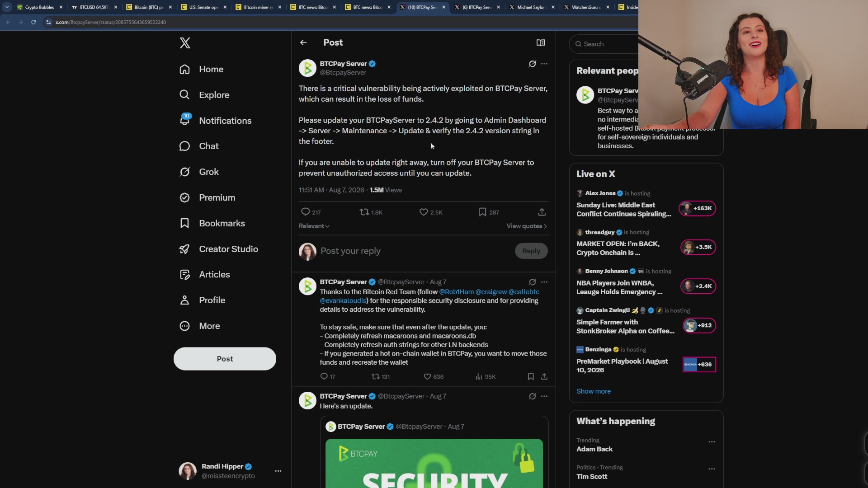Open View quotes chevron link
This screenshot has width=868, height=488.
(527, 226)
